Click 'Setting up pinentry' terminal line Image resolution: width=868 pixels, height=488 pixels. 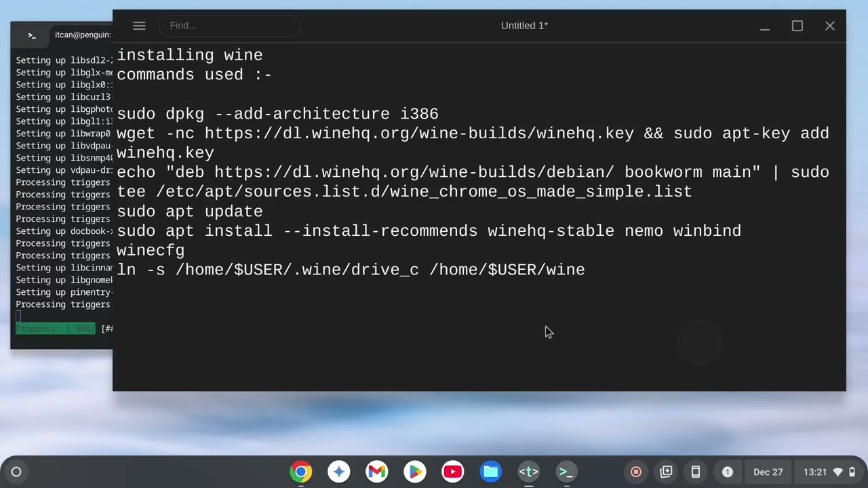pos(64,292)
